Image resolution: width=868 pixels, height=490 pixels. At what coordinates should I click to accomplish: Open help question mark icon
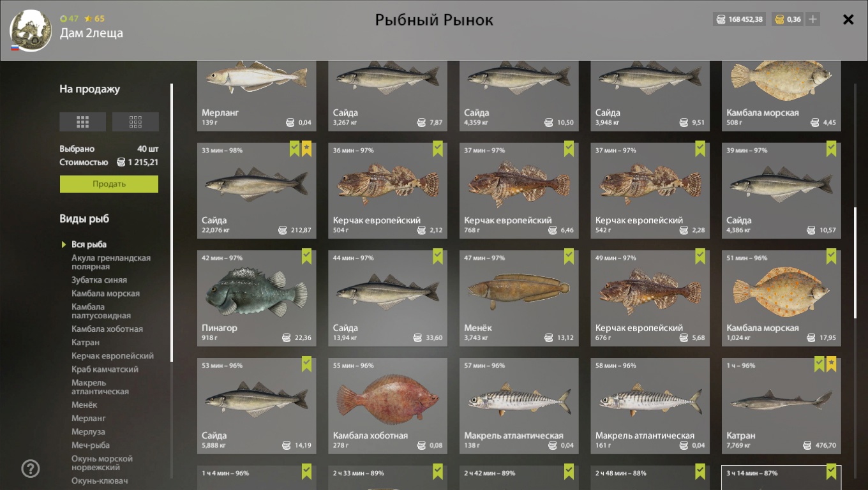tap(31, 469)
